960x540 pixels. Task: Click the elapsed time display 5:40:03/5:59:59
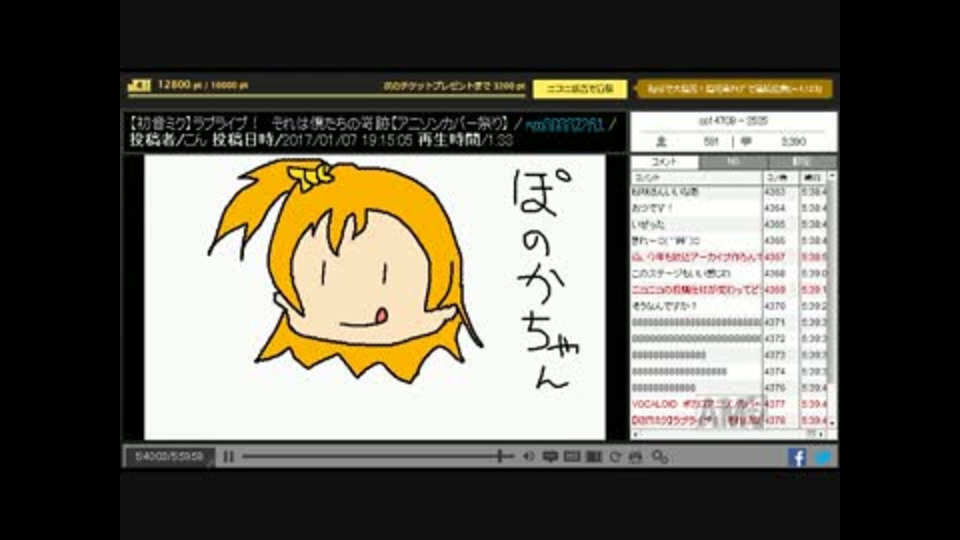pos(169,457)
